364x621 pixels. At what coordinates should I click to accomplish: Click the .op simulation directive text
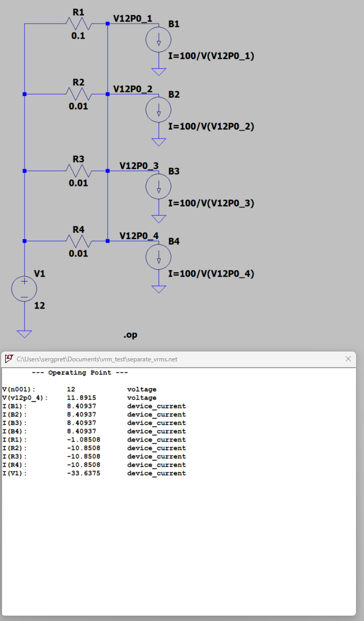pyautogui.click(x=130, y=335)
